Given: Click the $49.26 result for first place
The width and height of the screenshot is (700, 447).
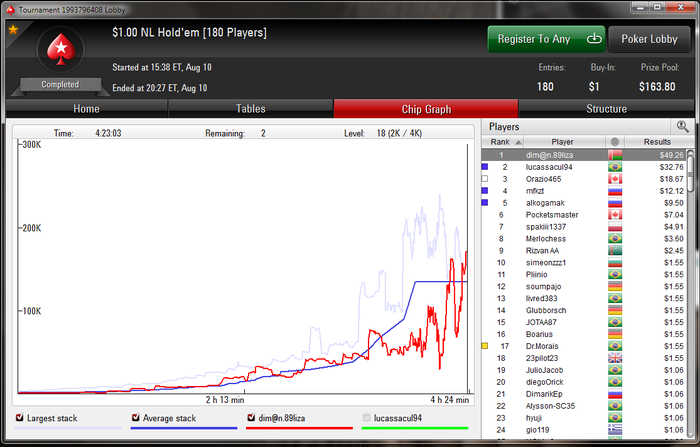Looking at the screenshot, I should click(671, 155).
